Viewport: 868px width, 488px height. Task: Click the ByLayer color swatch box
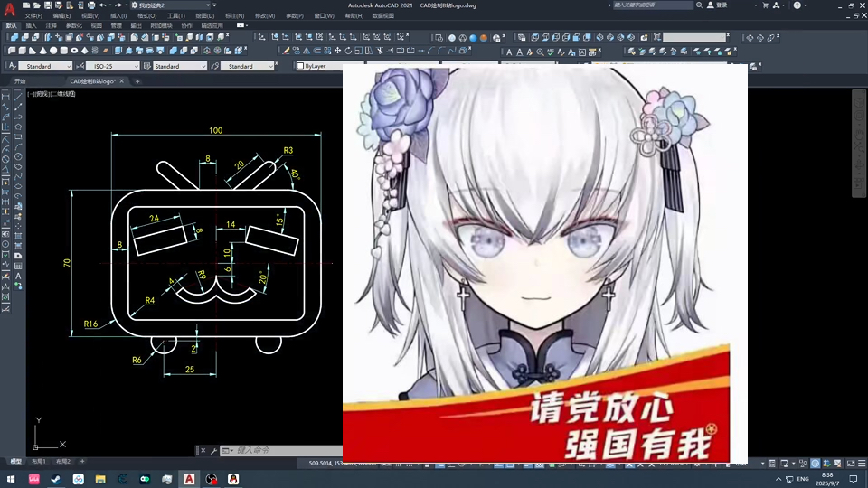(x=300, y=66)
